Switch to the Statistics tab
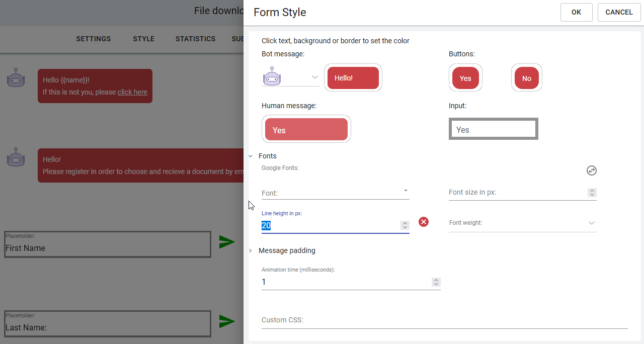Image resolution: width=644 pixels, height=344 pixels. coord(195,39)
